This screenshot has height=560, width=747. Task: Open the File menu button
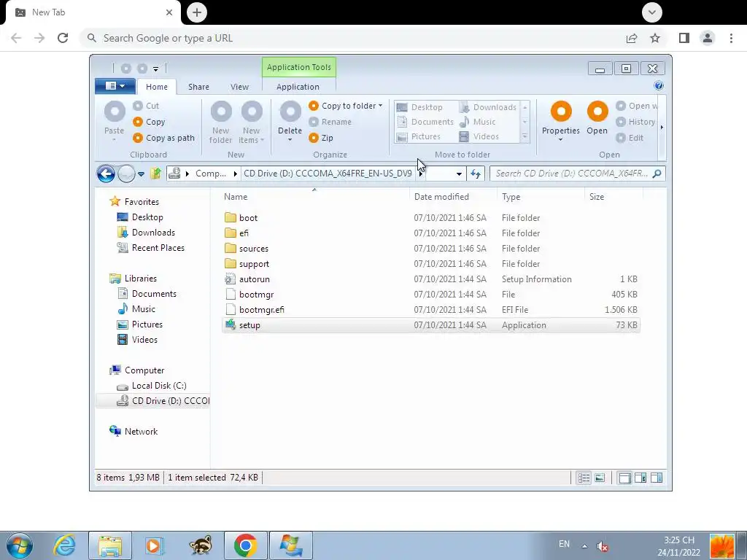(115, 86)
